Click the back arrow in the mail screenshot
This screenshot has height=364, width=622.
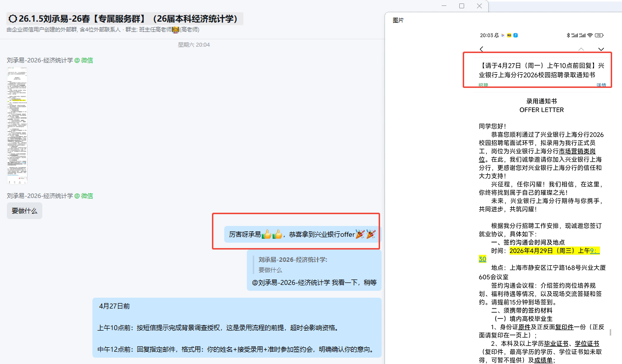pos(481,49)
